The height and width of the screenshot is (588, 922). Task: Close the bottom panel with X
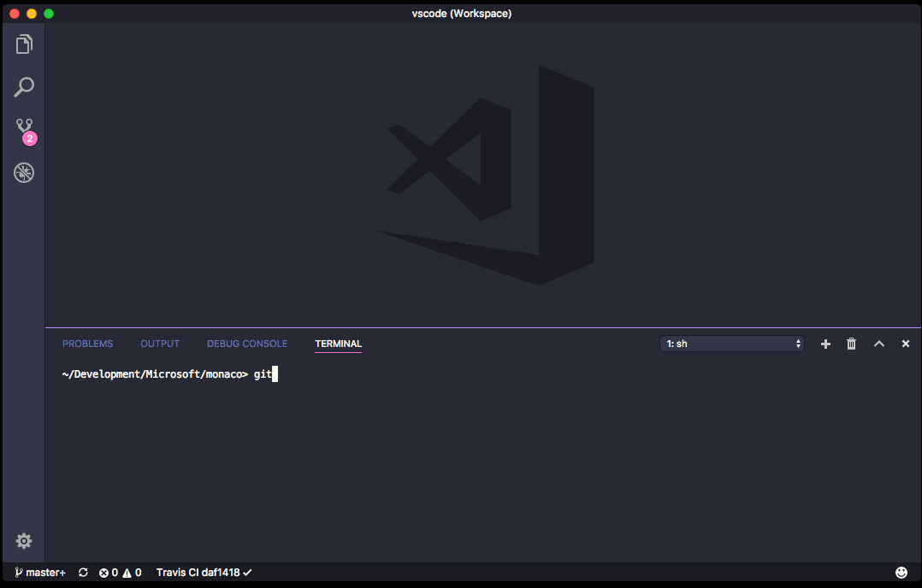tap(906, 344)
